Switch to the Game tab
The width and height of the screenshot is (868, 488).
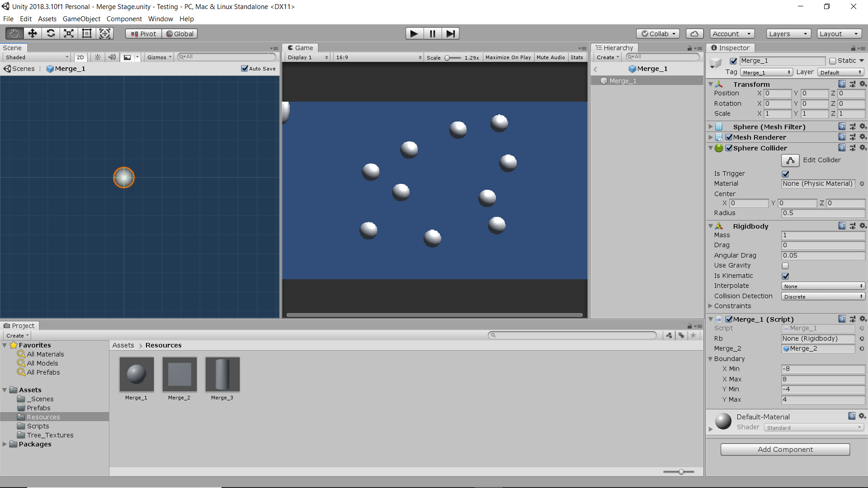[300, 47]
